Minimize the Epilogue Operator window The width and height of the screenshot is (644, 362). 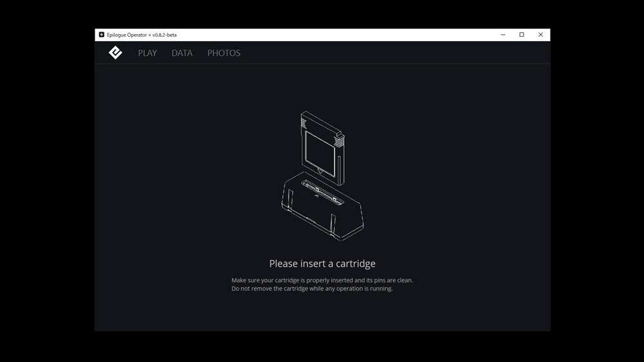(502, 35)
